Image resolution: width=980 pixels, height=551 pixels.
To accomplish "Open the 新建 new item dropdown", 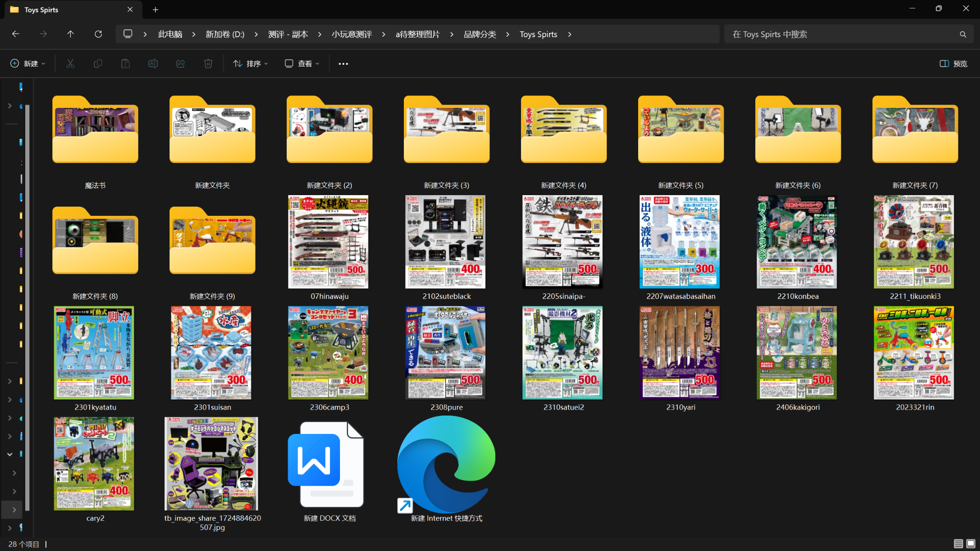I will click(28, 63).
